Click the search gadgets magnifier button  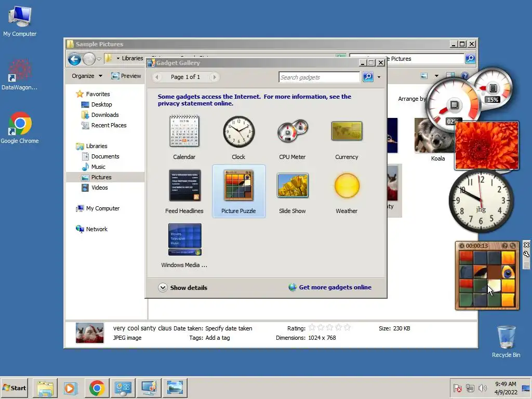(x=368, y=77)
